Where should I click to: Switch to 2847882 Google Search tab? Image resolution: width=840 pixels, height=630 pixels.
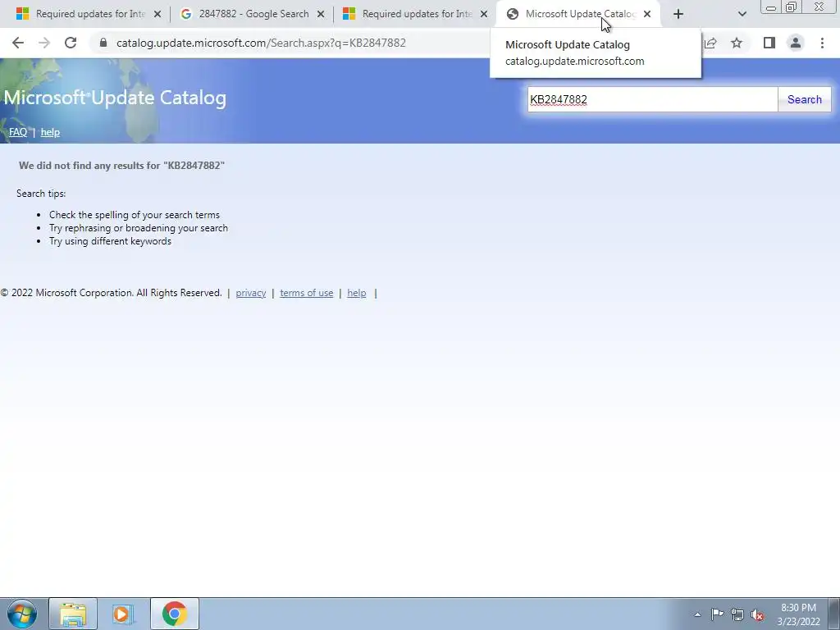coord(253,15)
